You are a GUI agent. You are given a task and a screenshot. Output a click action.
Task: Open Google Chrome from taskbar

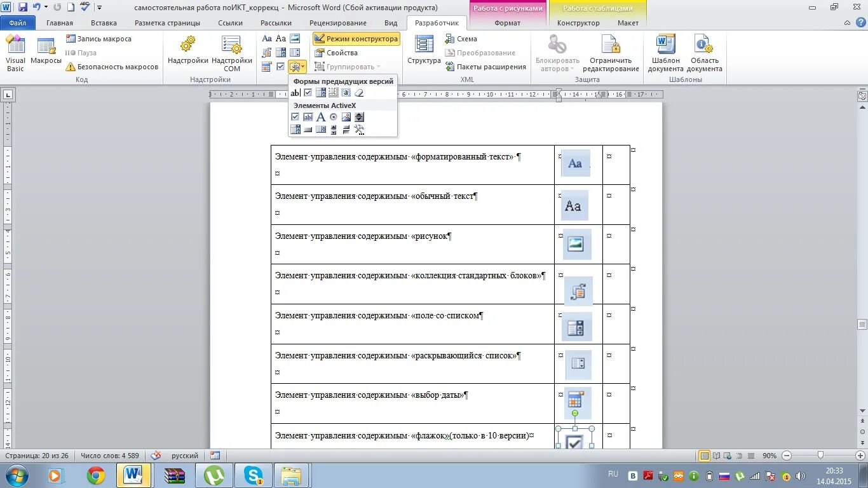click(96, 475)
